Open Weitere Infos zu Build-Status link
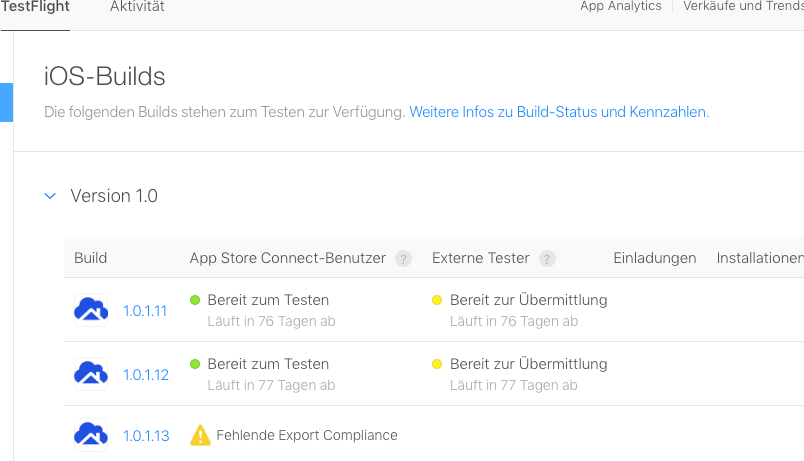Viewport: 804px width, 461px height. coord(558,112)
